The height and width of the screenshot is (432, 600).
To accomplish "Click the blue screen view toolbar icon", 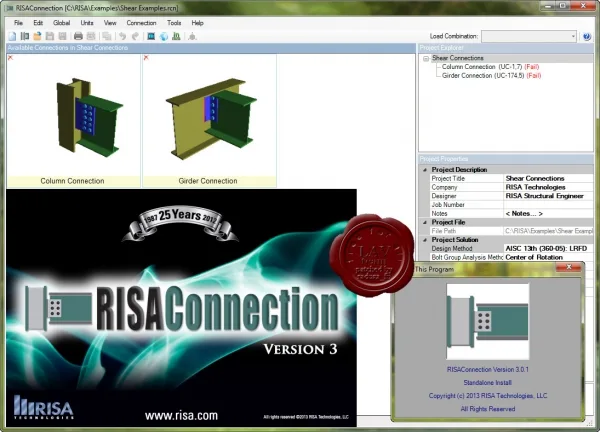I will click(x=151, y=36).
